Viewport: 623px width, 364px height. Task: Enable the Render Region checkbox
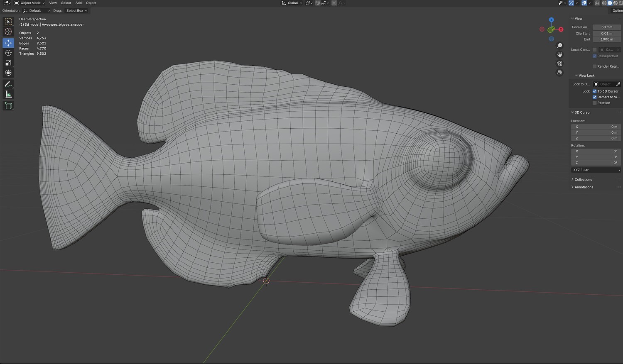point(595,66)
